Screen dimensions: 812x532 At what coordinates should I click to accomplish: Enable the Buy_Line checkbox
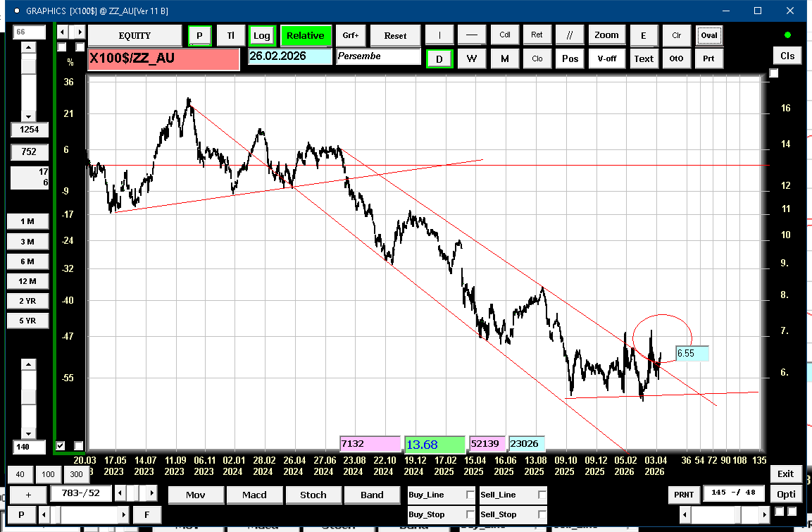tap(470, 495)
